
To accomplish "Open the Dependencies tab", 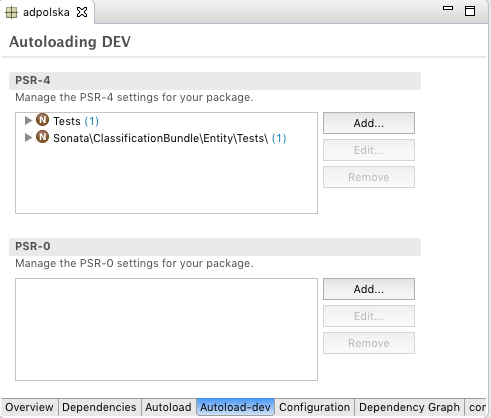I will pyautogui.click(x=99, y=407).
